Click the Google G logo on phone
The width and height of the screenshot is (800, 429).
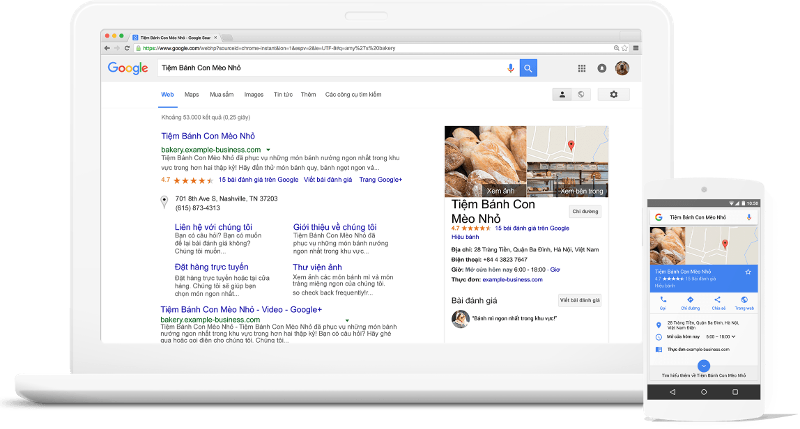tap(659, 217)
